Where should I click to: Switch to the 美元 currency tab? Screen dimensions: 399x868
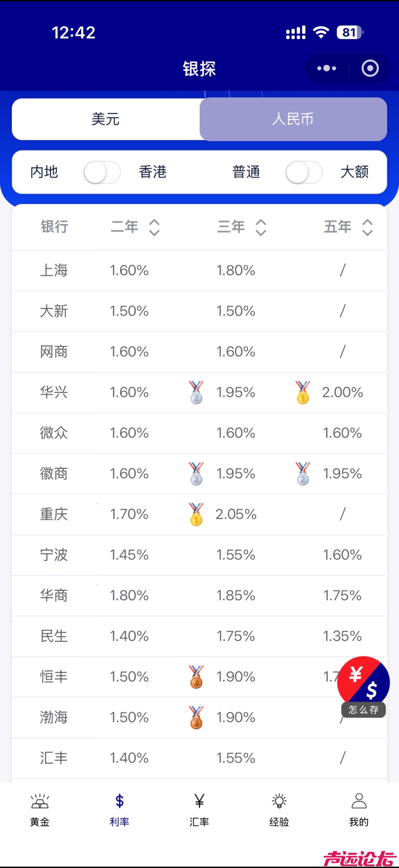(x=106, y=119)
